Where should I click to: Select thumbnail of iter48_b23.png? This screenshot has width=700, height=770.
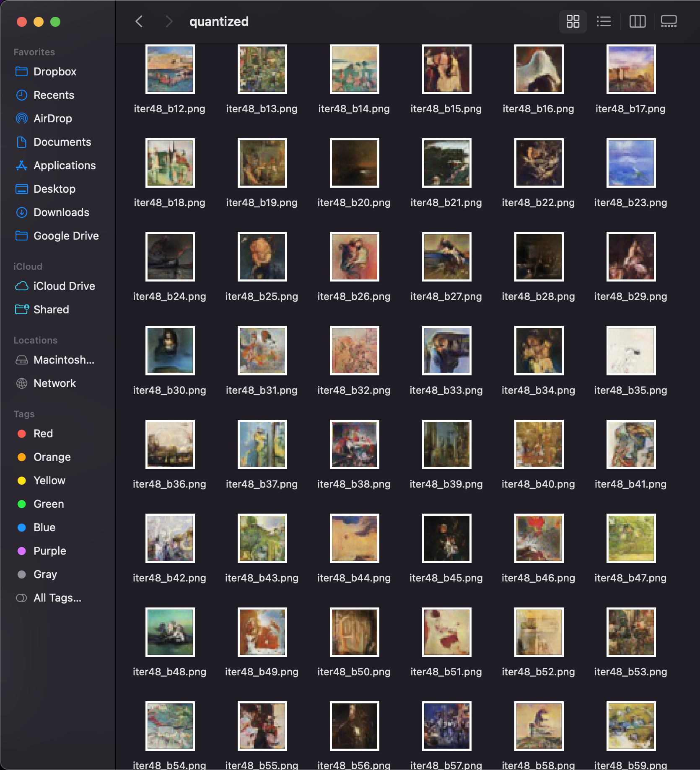[631, 163]
